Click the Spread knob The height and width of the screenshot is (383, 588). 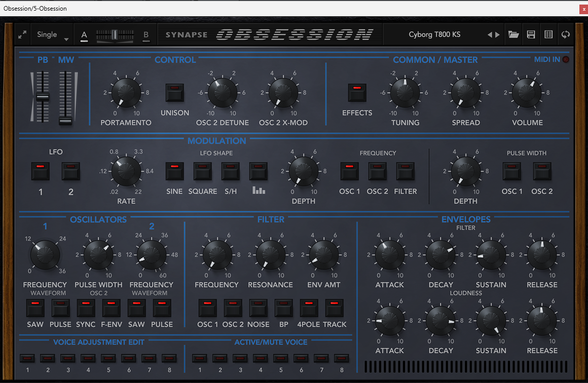click(x=466, y=93)
